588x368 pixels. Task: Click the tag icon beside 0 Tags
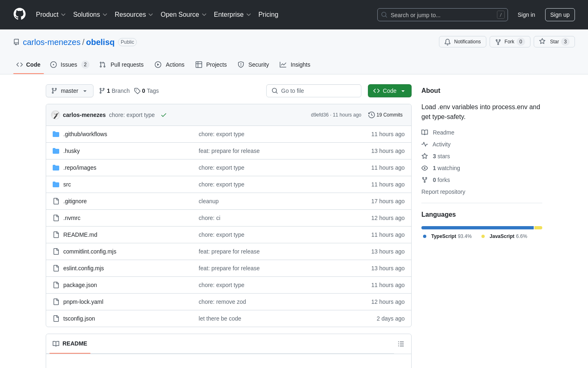click(x=137, y=91)
